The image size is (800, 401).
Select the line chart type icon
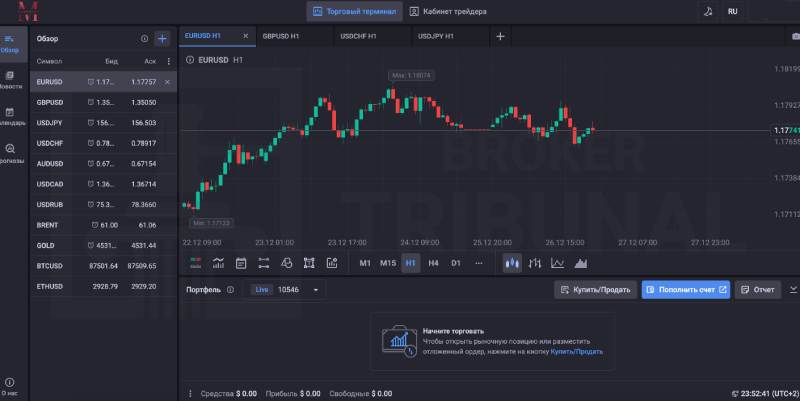tap(557, 263)
